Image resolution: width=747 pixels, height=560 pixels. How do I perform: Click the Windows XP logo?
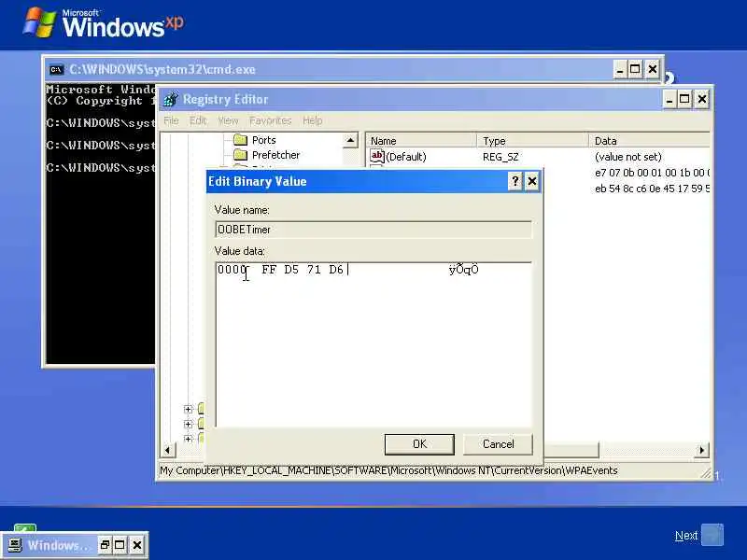coord(104,23)
